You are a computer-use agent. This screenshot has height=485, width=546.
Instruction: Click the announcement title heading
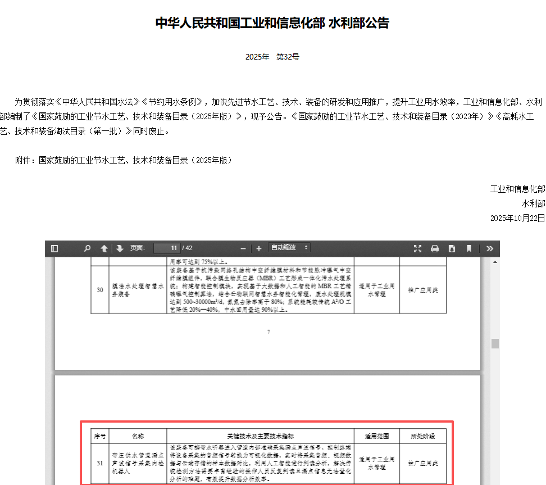point(272,23)
